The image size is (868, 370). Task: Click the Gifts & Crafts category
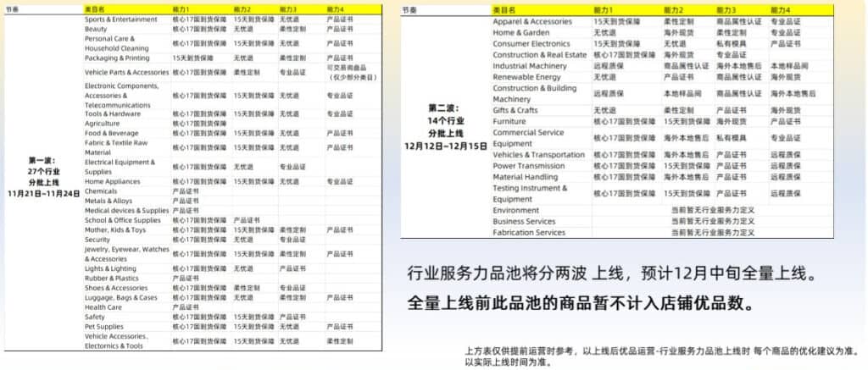(515, 110)
